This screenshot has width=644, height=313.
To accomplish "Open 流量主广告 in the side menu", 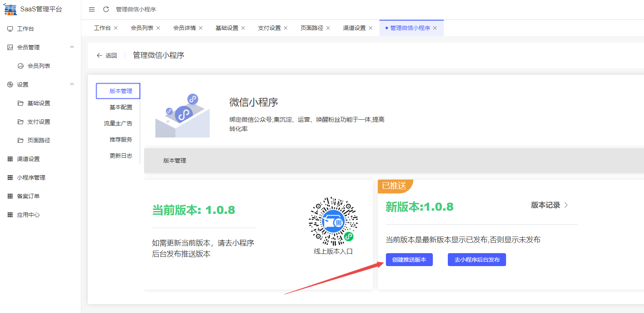I will point(118,123).
